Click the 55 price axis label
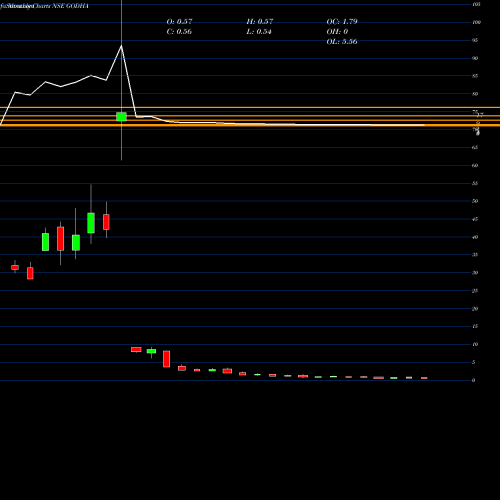The width and height of the screenshot is (500, 500). [x=475, y=184]
